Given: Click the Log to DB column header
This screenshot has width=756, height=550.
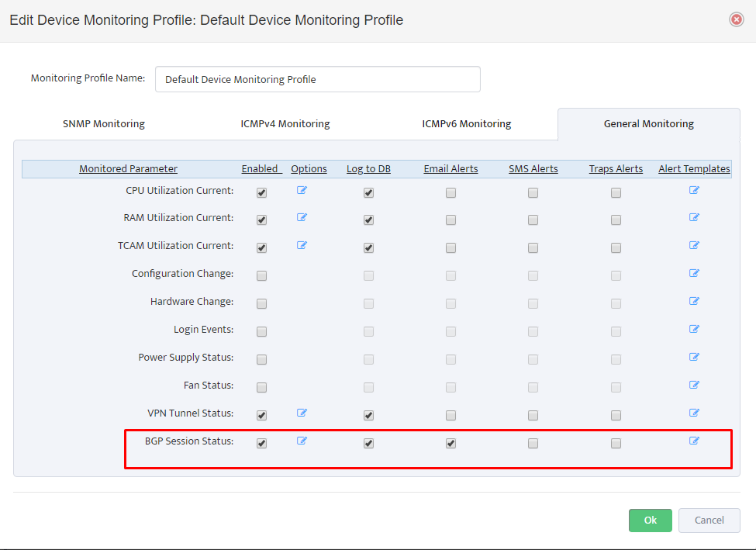Looking at the screenshot, I should coord(368,169).
